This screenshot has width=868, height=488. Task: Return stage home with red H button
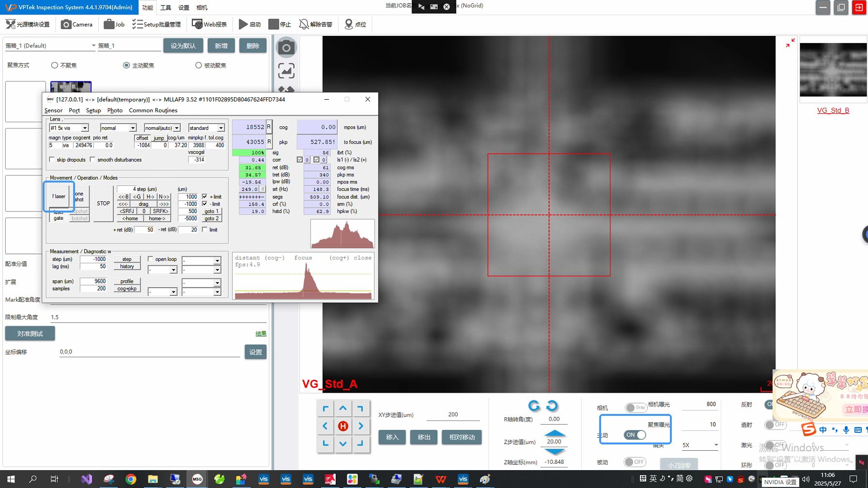click(343, 426)
